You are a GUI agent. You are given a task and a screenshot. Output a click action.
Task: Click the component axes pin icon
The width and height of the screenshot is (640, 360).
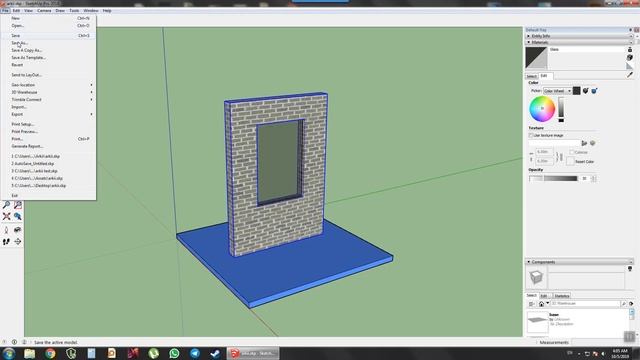point(630,269)
